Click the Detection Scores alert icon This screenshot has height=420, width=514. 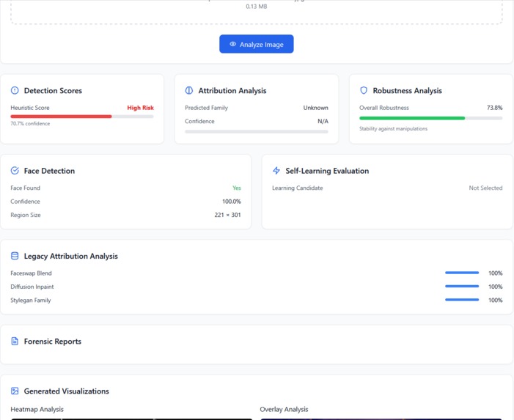15,90
